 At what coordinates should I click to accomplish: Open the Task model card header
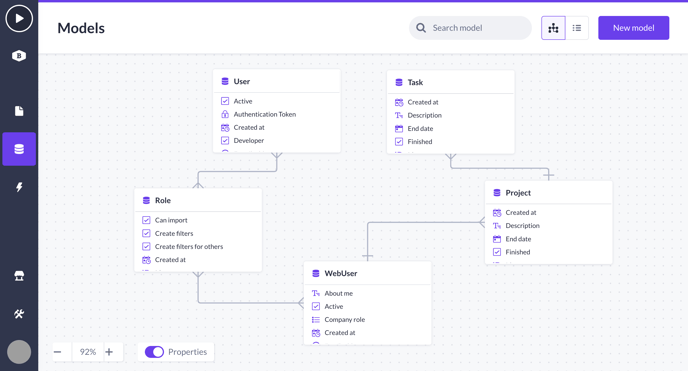451,82
